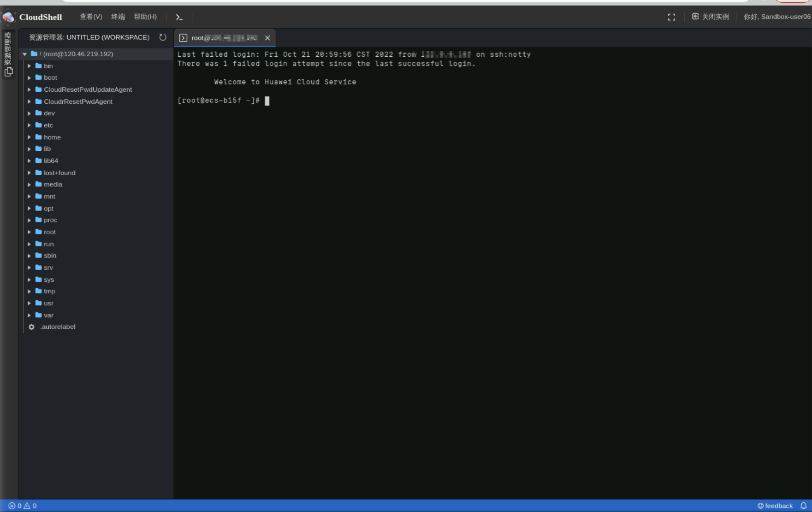812x512 pixels.
Task: Click the opt folder icon
Action: pyautogui.click(x=39, y=208)
